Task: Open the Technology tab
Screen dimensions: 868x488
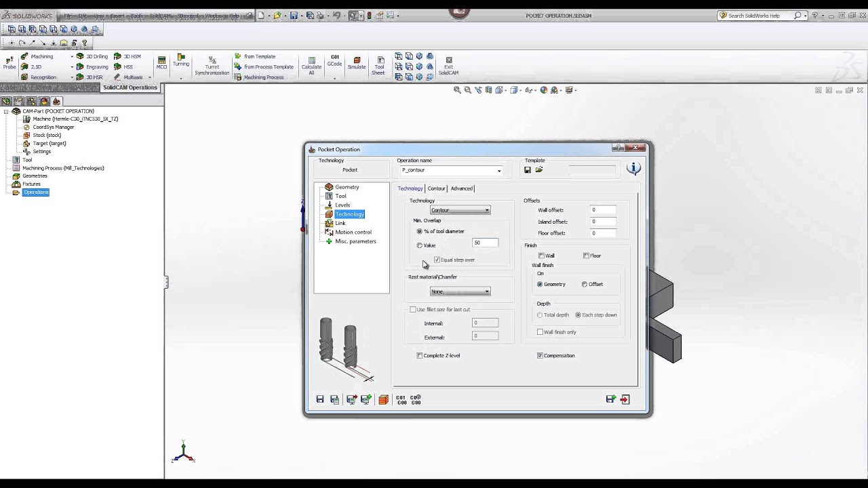Action: (x=410, y=188)
